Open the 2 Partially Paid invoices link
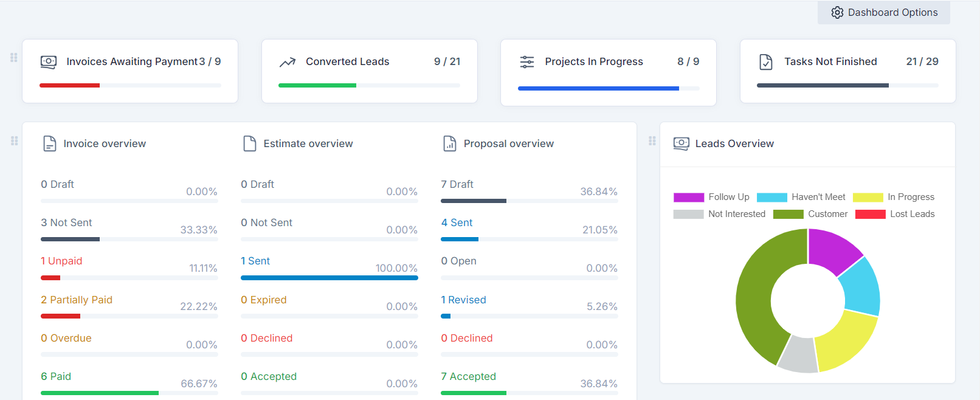 [x=77, y=300]
